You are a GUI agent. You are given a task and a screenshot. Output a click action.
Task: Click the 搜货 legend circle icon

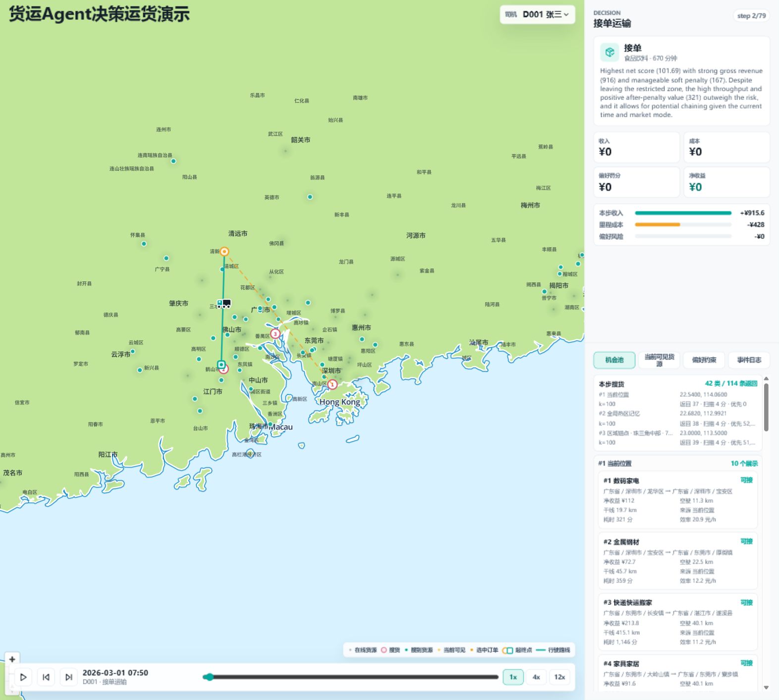click(384, 650)
